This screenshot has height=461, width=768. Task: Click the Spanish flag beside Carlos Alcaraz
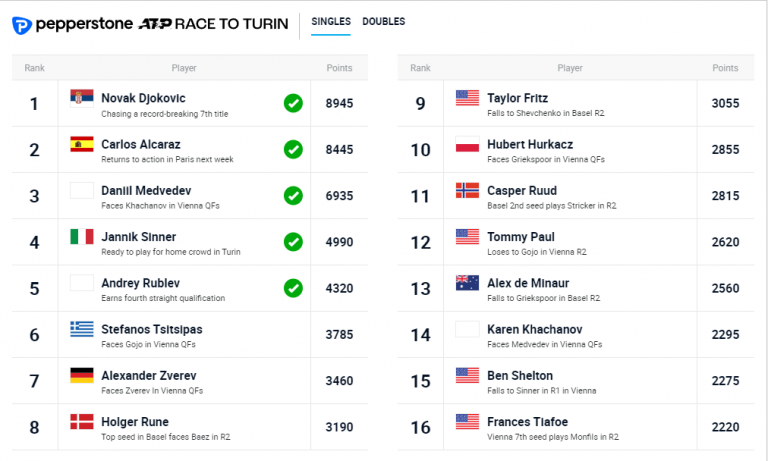pos(82,144)
